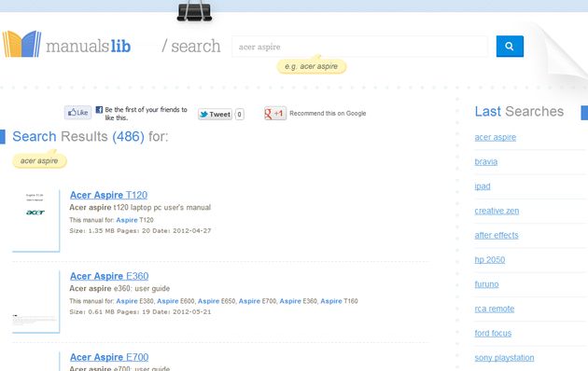This screenshot has height=371, width=588.
Task: Click the manualslib wordmark text
Action: (x=88, y=46)
